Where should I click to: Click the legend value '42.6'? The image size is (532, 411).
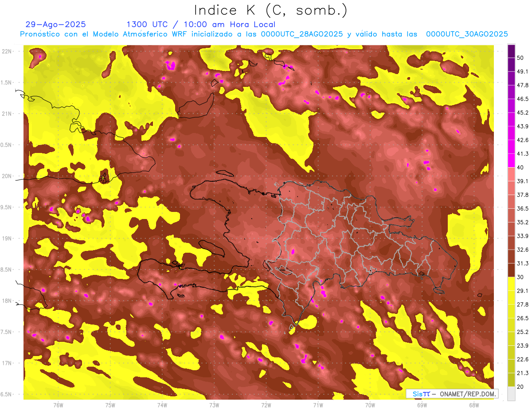coord(523,140)
